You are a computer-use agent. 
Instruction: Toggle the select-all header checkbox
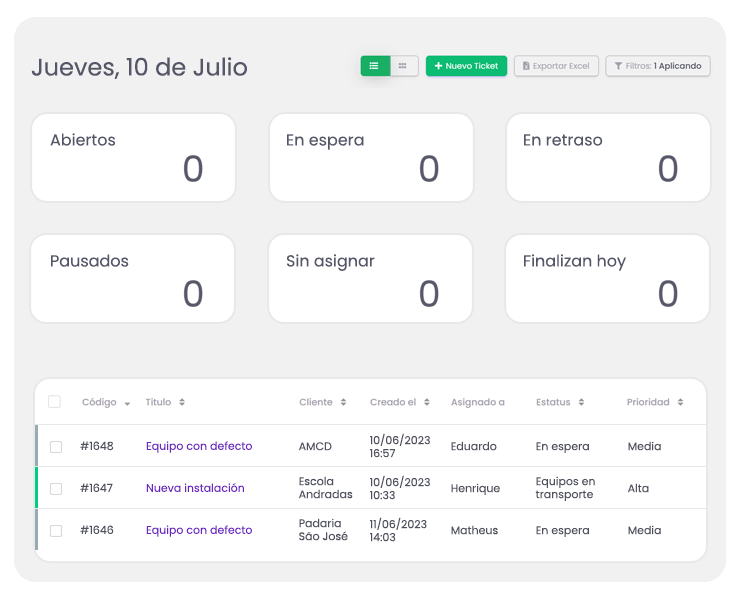point(55,402)
